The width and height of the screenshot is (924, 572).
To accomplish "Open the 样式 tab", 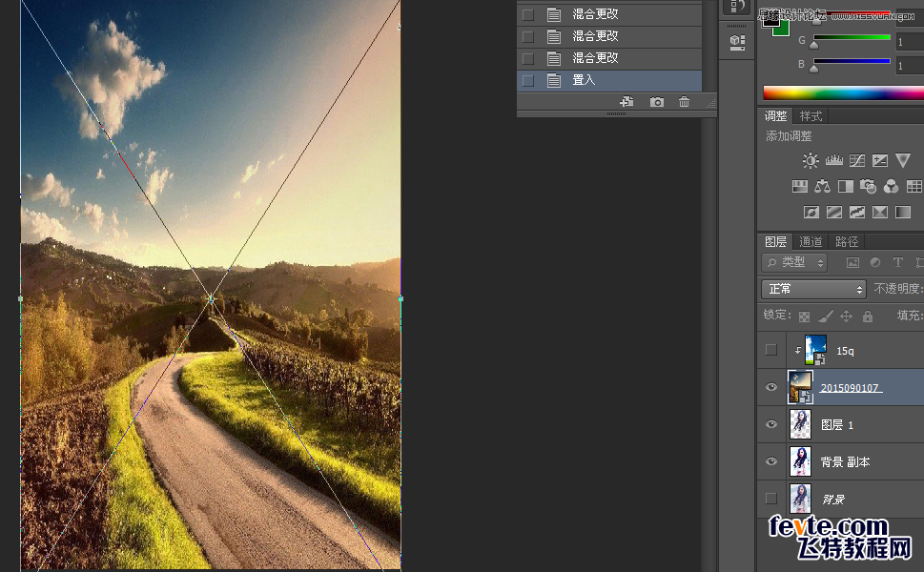I will pyautogui.click(x=811, y=116).
